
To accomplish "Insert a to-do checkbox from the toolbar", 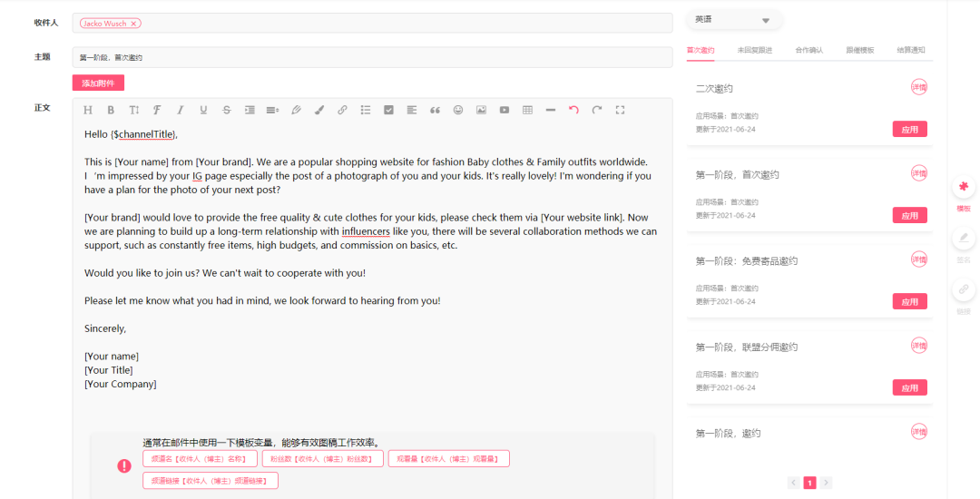I will click(388, 110).
